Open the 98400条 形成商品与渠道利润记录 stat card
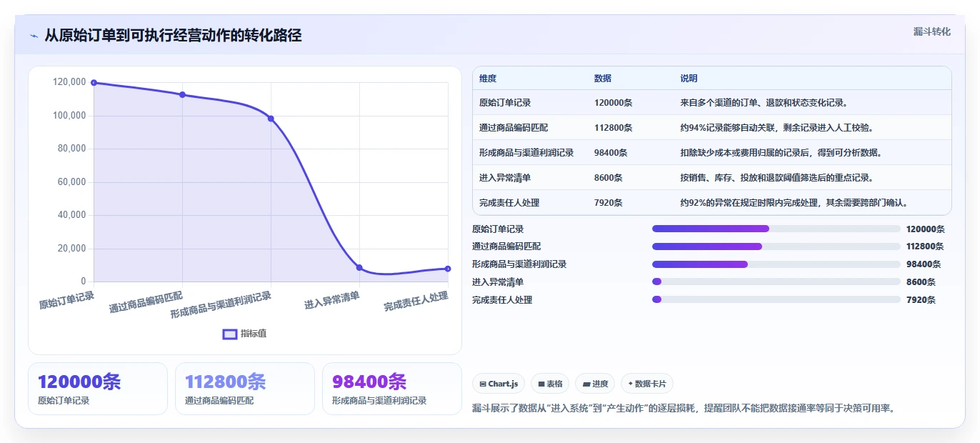The image size is (980, 443). pyautogui.click(x=392, y=389)
